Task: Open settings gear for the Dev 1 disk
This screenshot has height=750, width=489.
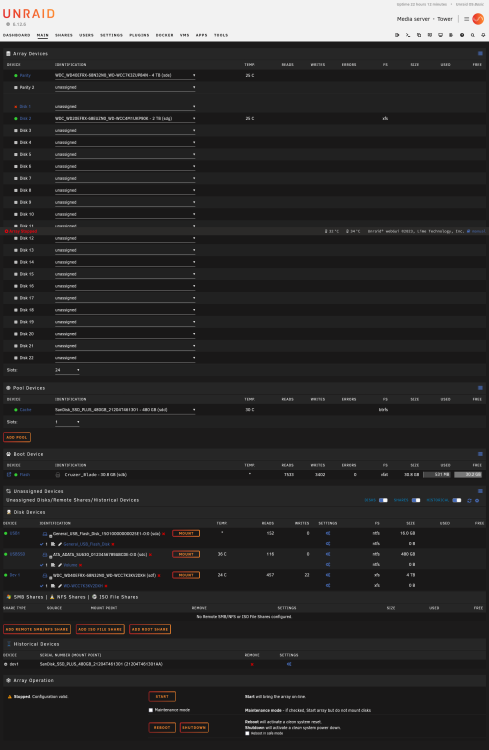Action: click(x=328, y=575)
